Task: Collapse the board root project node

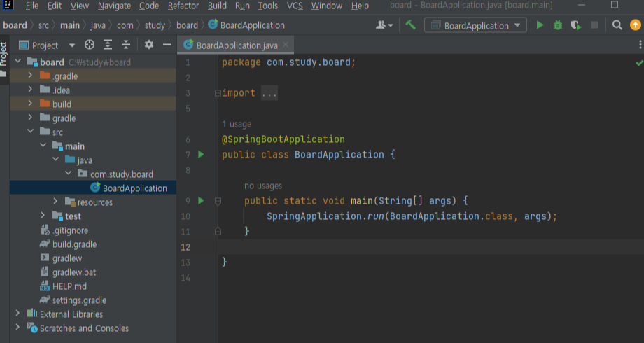Action: [x=18, y=62]
